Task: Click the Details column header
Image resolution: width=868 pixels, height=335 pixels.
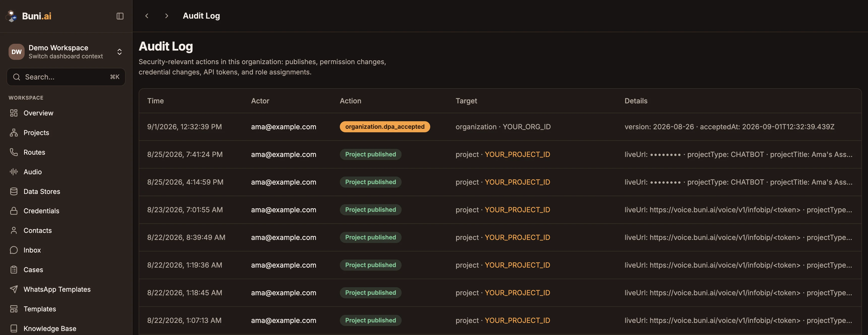Action: pos(636,101)
